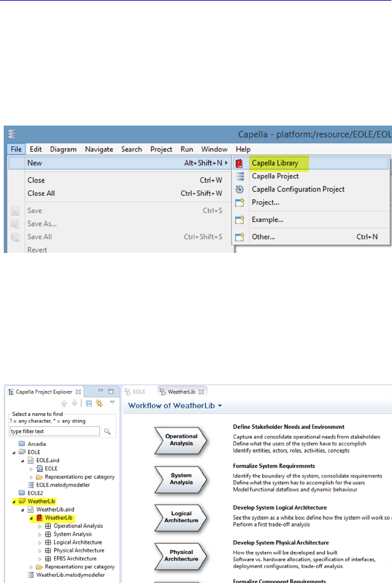
Task: Open the Run menu
Action: point(187,149)
